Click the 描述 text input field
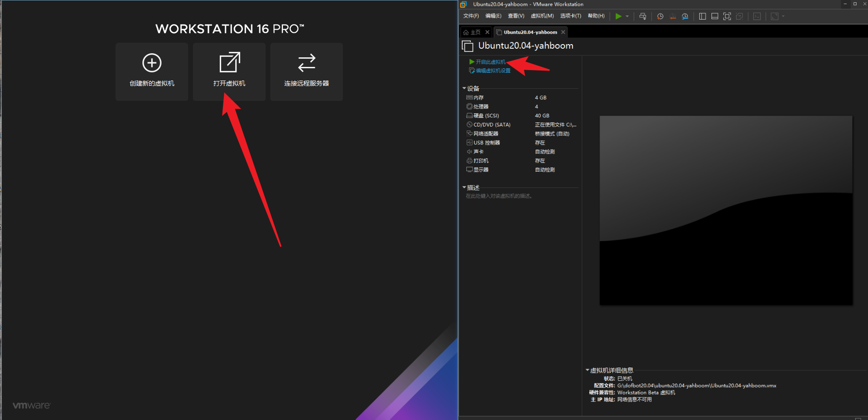This screenshot has width=868, height=420. 521,196
